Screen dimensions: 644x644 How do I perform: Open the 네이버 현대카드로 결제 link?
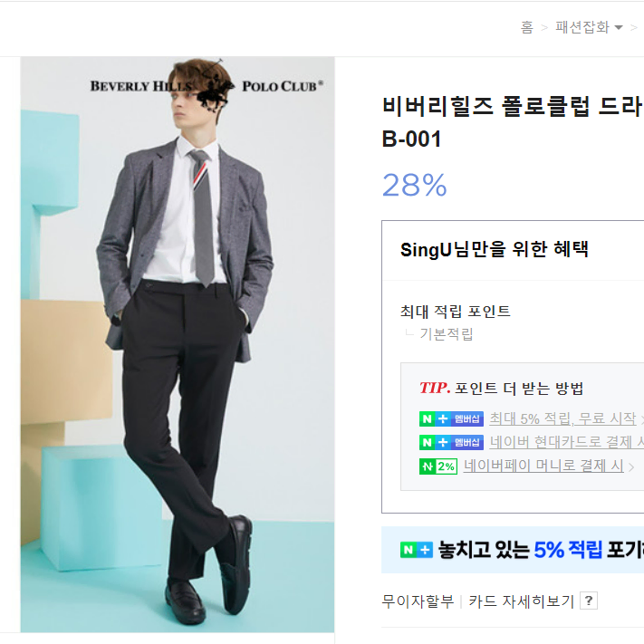click(x=566, y=442)
